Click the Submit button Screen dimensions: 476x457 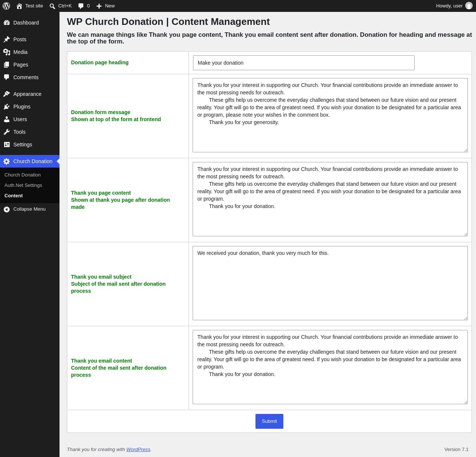coord(269,421)
